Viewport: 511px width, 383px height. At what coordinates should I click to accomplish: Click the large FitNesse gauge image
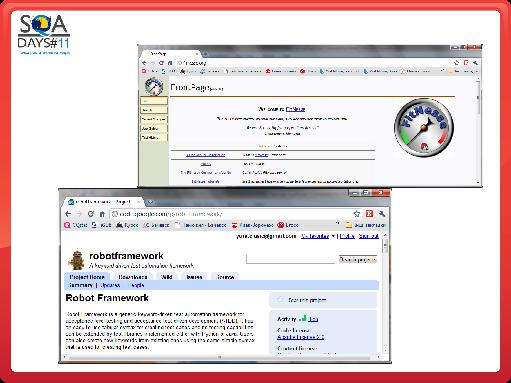[x=424, y=128]
